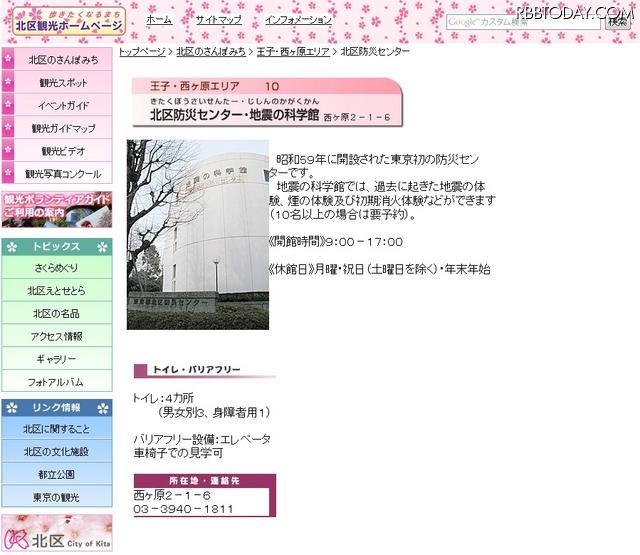
Task: Open the ホーム link in top navigation
Action: 159,20
